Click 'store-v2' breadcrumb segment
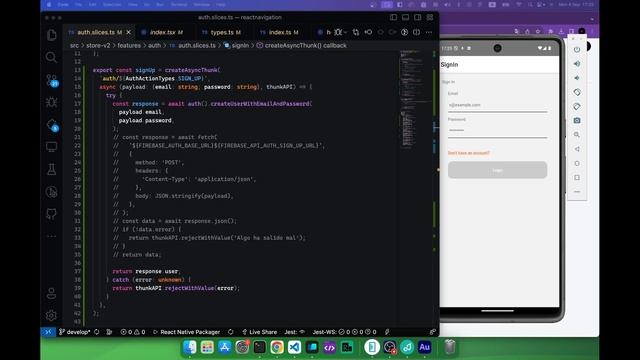 coord(98,45)
